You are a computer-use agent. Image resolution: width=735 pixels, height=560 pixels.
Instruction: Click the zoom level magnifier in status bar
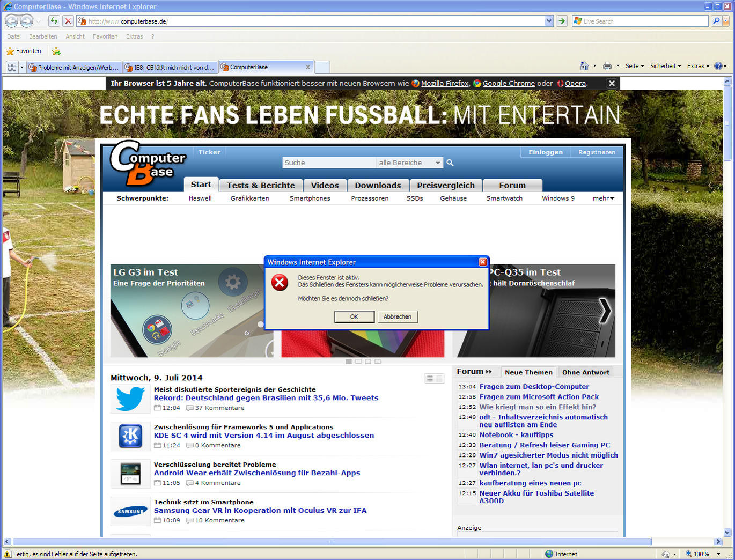[689, 554]
